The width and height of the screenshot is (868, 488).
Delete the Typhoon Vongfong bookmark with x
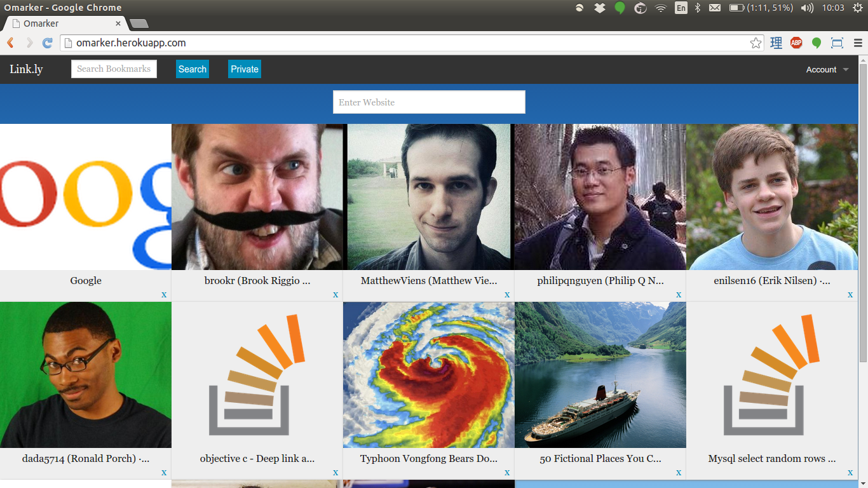click(507, 472)
